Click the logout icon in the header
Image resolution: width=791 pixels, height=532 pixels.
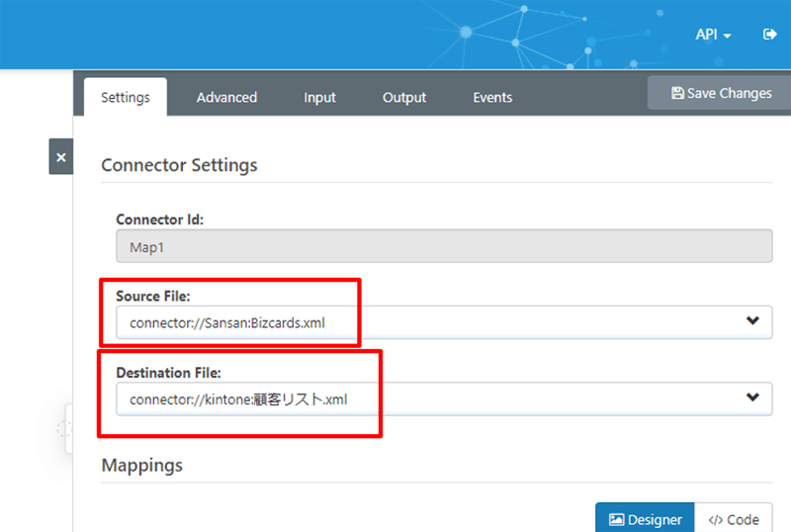coord(770,35)
